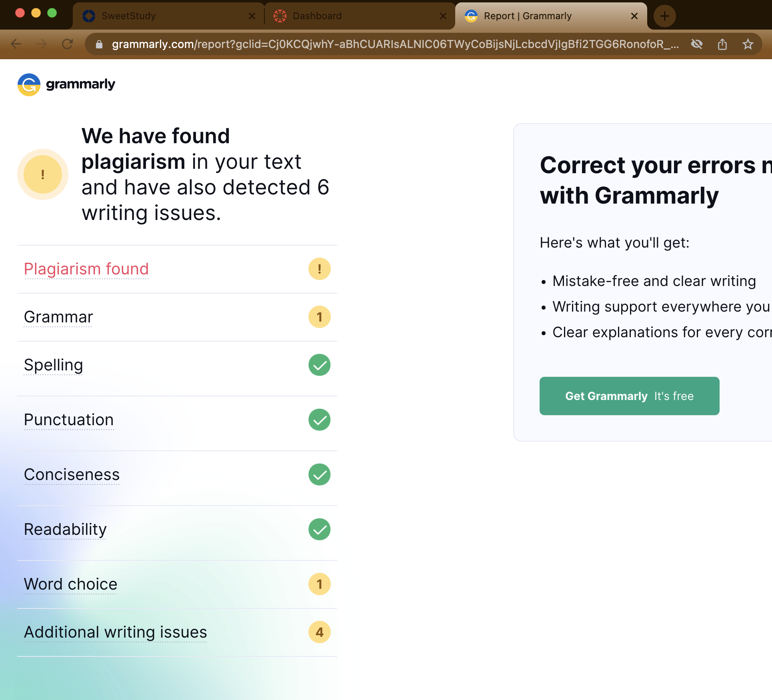This screenshot has width=772, height=700.
Task: Open a new browser tab
Action: [664, 16]
